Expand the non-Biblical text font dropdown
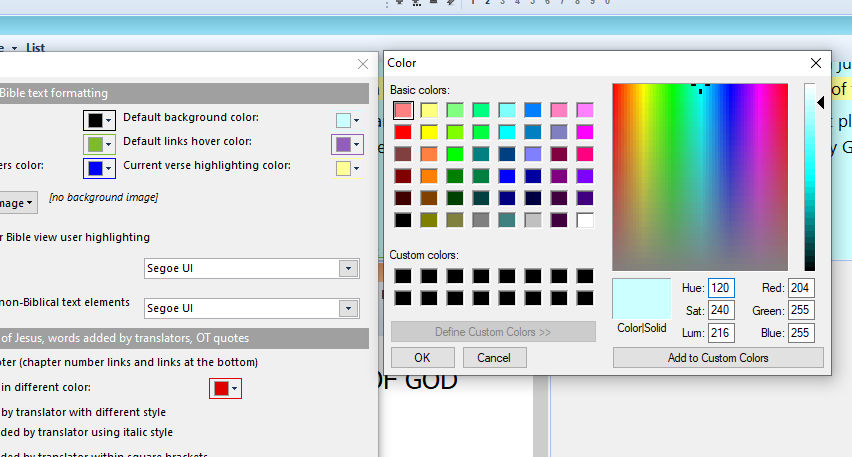The image size is (852, 457). point(348,309)
